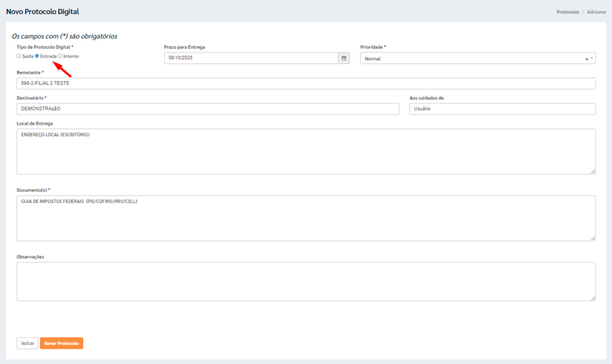Click the Gerar Protocolo button

coord(61,343)
